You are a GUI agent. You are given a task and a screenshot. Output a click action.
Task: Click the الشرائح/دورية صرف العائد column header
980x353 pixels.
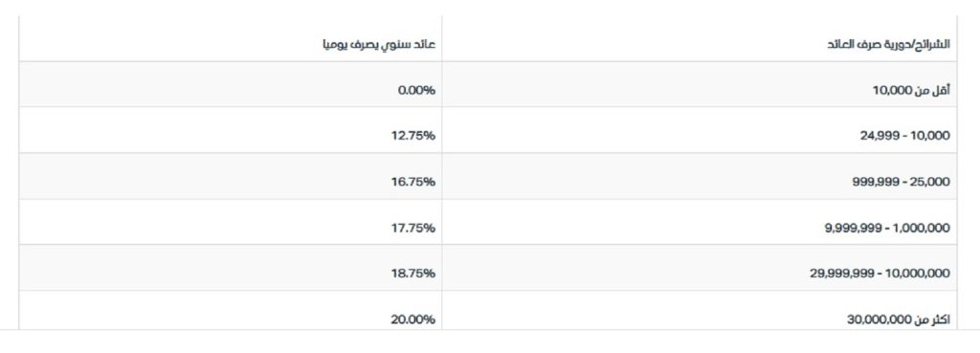click(x=700, y=38)
